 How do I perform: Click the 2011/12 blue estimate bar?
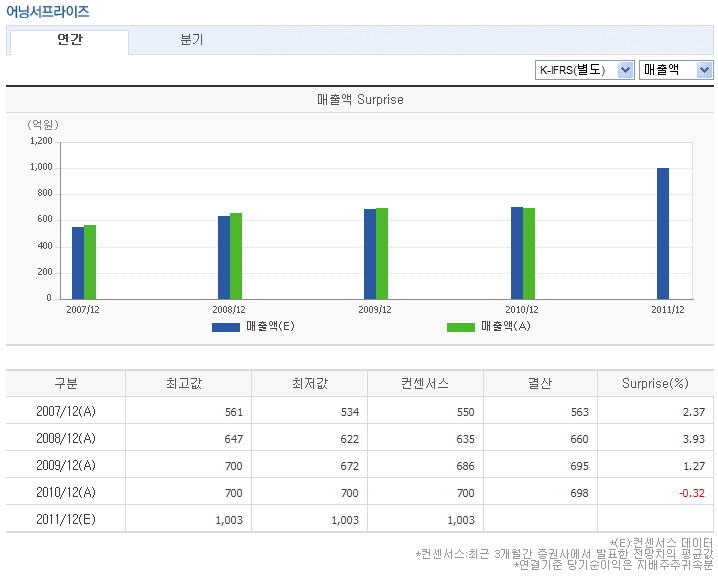662,233
